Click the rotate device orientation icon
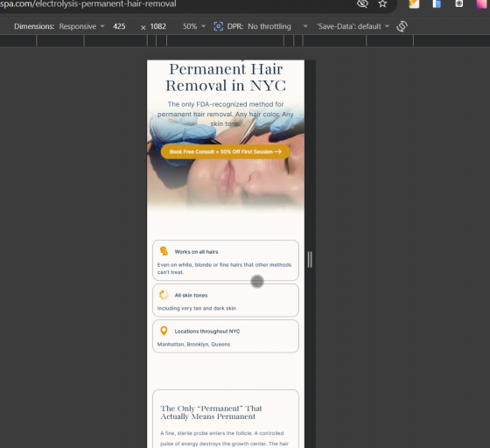 click(402, 26)
